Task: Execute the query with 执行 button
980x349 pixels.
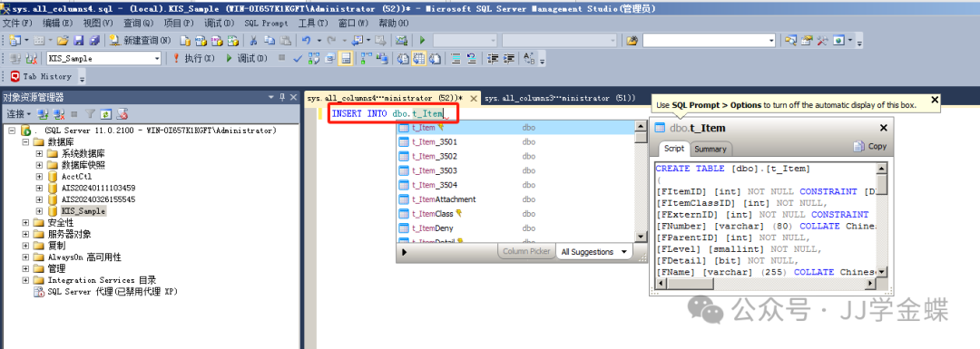Action: [x=193, y=58]
